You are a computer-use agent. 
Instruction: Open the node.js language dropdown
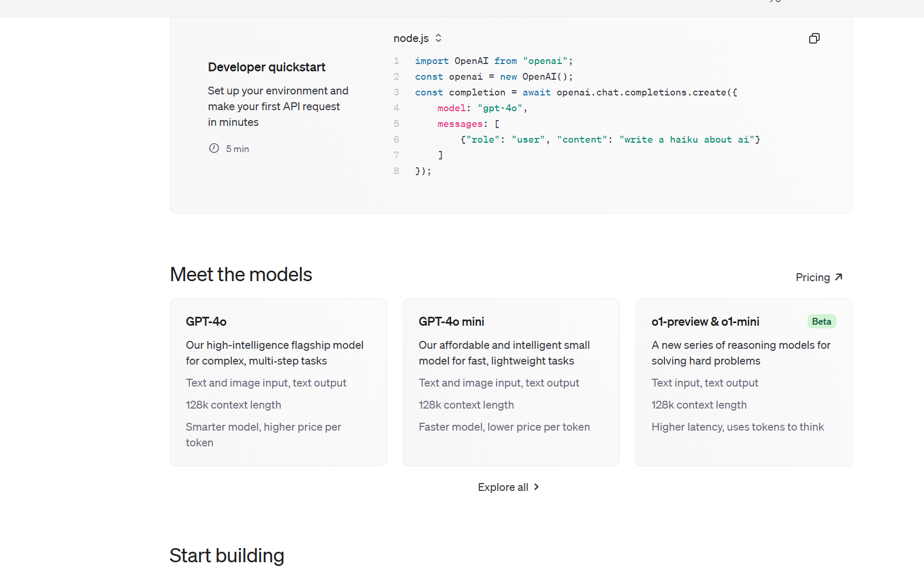click(417, 38)
